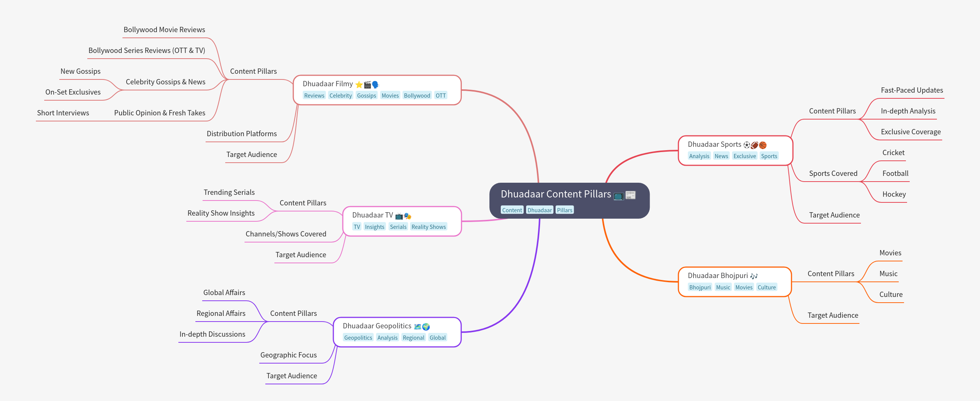This screenshot has height=401, width=980.
Task: Click the map and globe emoji on Geopolitics node
Action: (422, 326)
